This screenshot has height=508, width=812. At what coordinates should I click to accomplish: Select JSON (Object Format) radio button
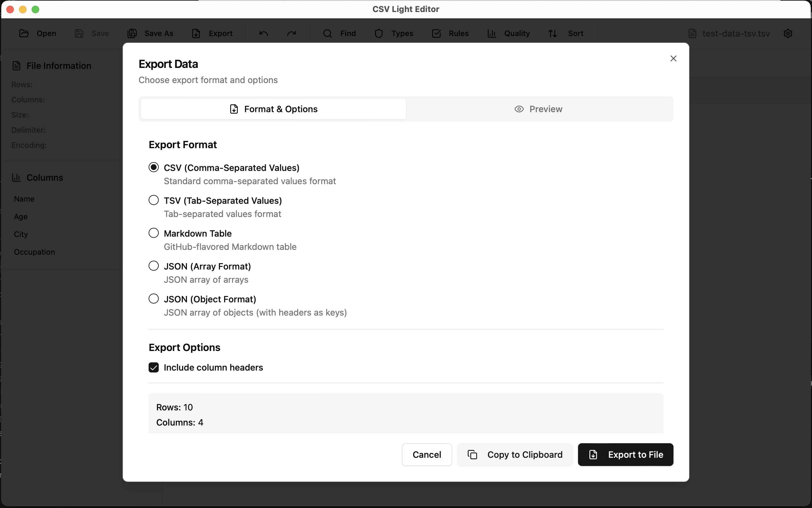click(x=154, y=299)
